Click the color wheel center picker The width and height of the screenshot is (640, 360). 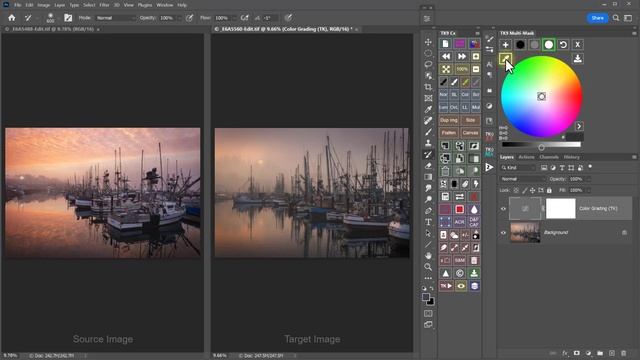541,97
